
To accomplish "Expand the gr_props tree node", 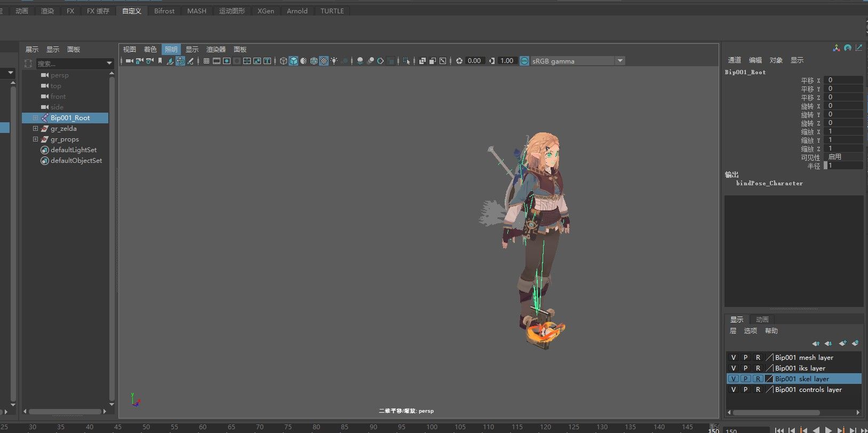I will (x=35, y=139).
